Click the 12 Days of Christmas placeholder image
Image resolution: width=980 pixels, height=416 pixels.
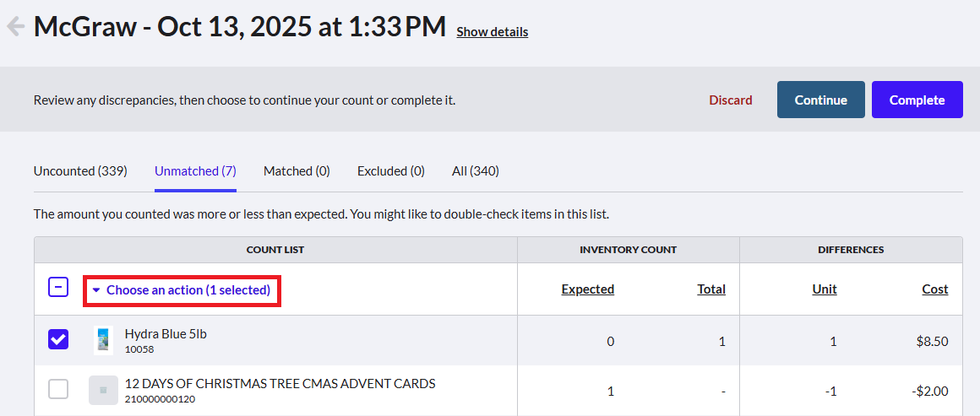103,390
